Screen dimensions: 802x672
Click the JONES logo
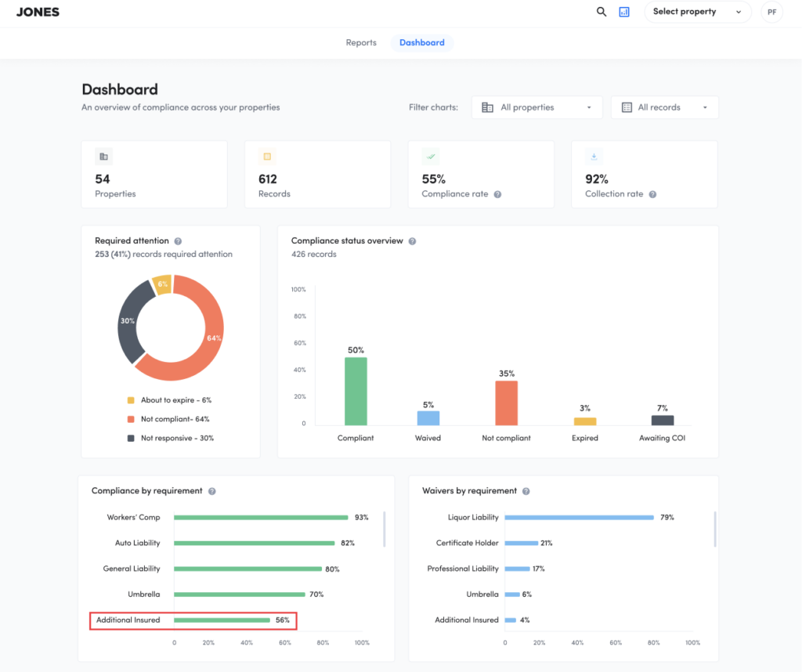point(38,12)
